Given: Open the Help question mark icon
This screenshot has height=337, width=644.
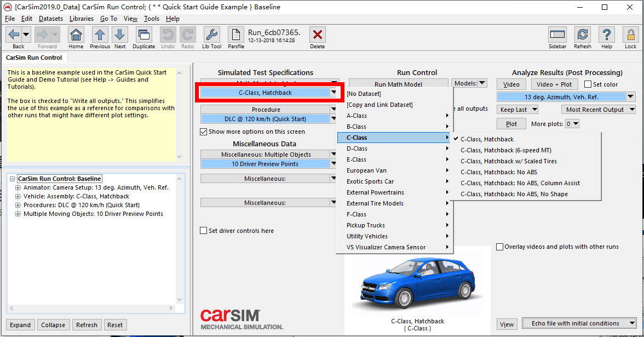Looking at the screenshot, I should pos(607,35).
